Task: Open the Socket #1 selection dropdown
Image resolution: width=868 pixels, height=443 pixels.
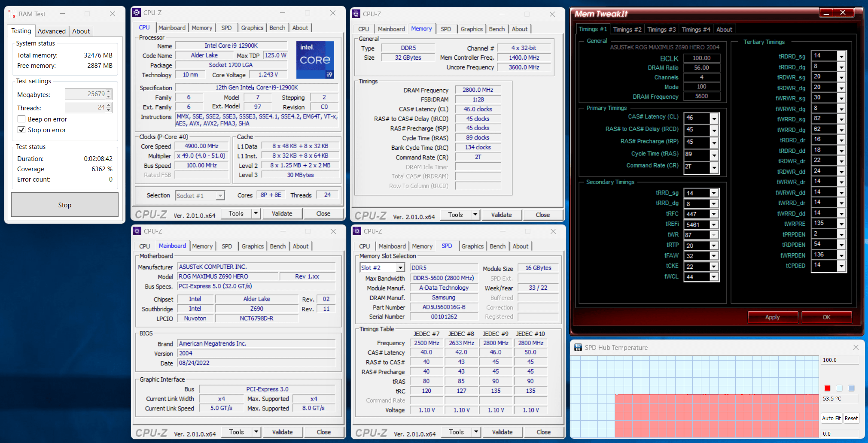Action: 220,196
